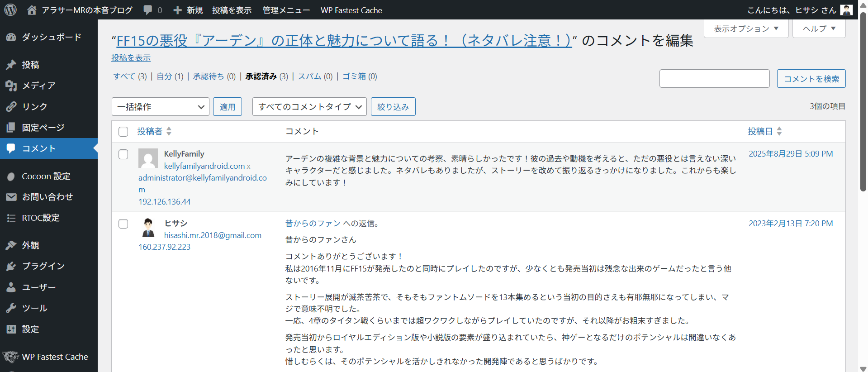Click the 適用 button
The image size is (868, 372).
(x=228, y=107)
